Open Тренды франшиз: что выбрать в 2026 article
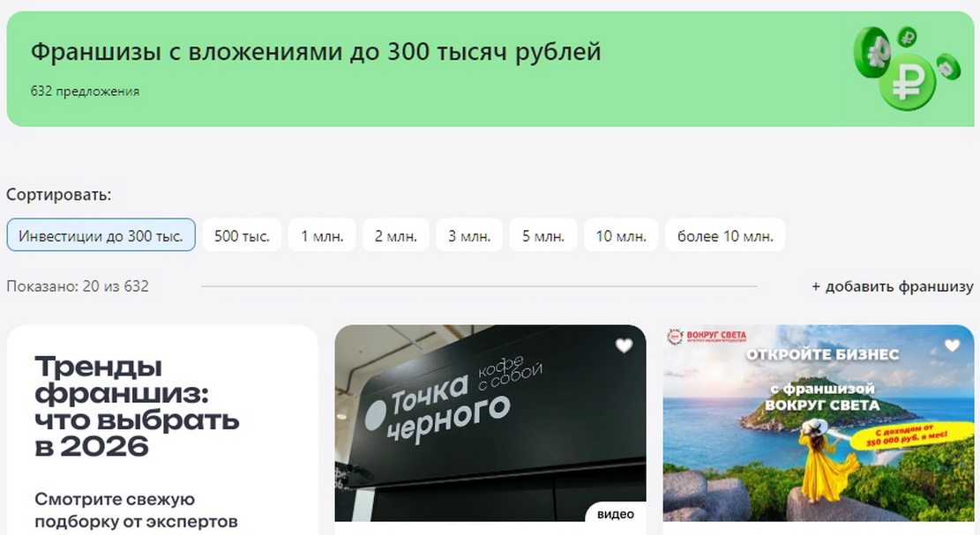The image size is (980, 535). click(137, 406)
